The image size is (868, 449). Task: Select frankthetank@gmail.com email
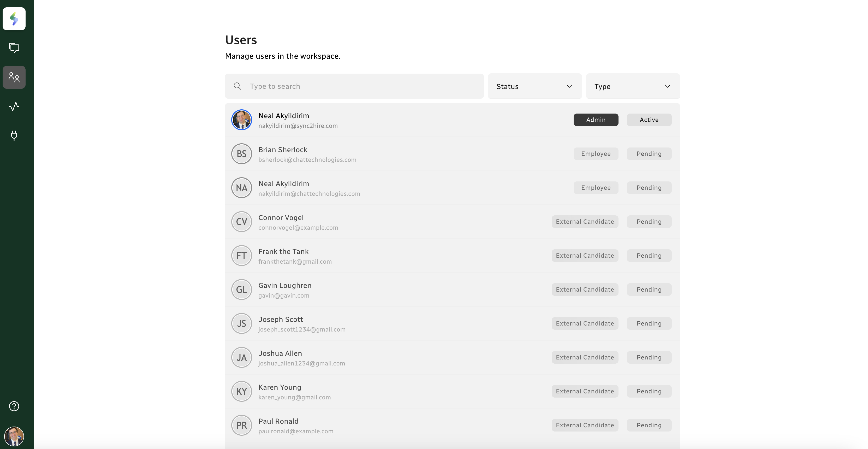(x=295, y=262)
